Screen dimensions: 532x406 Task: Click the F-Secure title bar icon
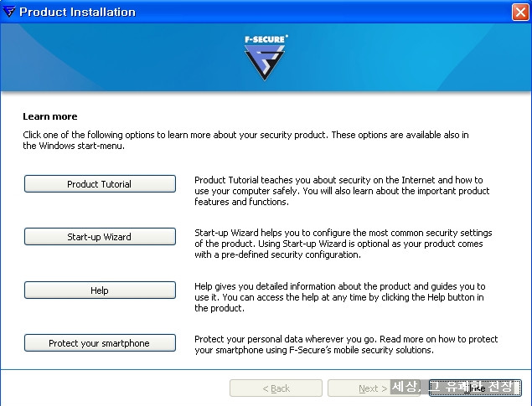click(x=8, y=12)
